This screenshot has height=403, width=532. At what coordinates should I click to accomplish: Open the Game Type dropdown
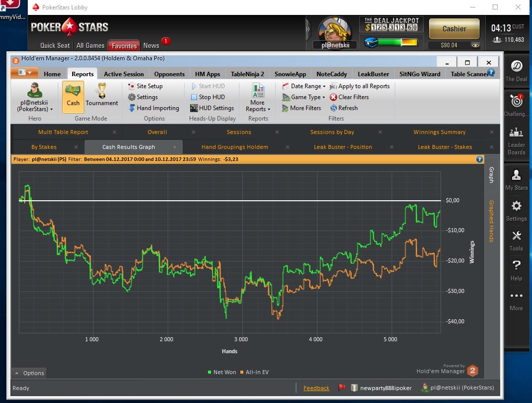click(x=304, y=97)
